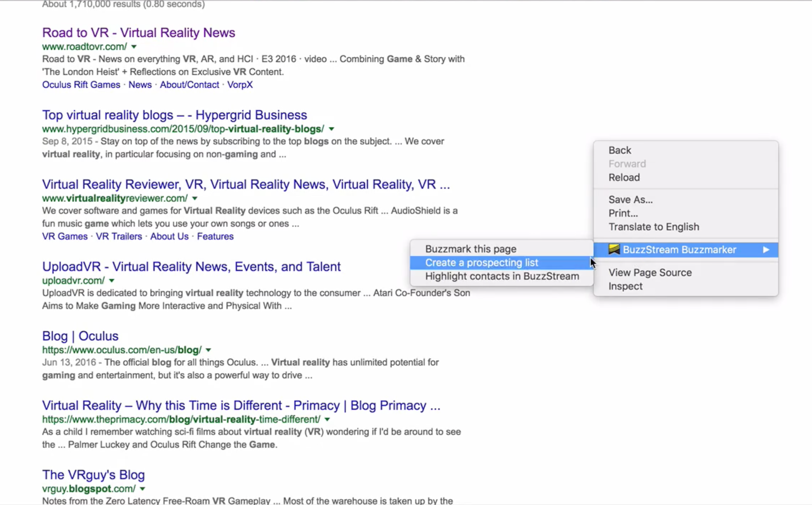Click 'View Page Source' option
The height and width of the screenshot is (505, 812).
[x=650, y=272]
